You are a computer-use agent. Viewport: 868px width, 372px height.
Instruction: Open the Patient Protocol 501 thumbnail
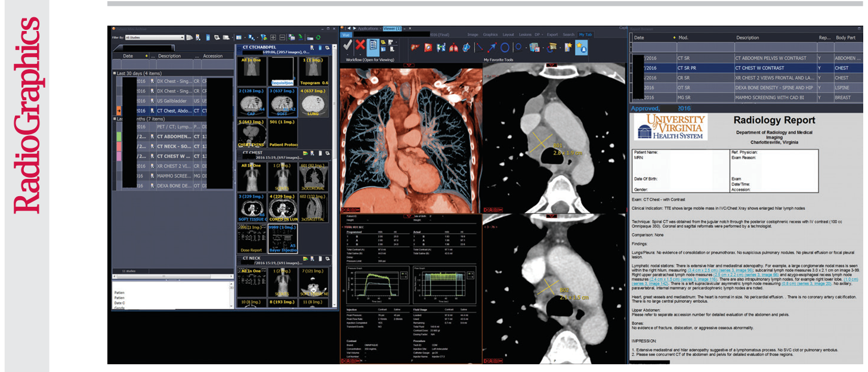(282, 135)
